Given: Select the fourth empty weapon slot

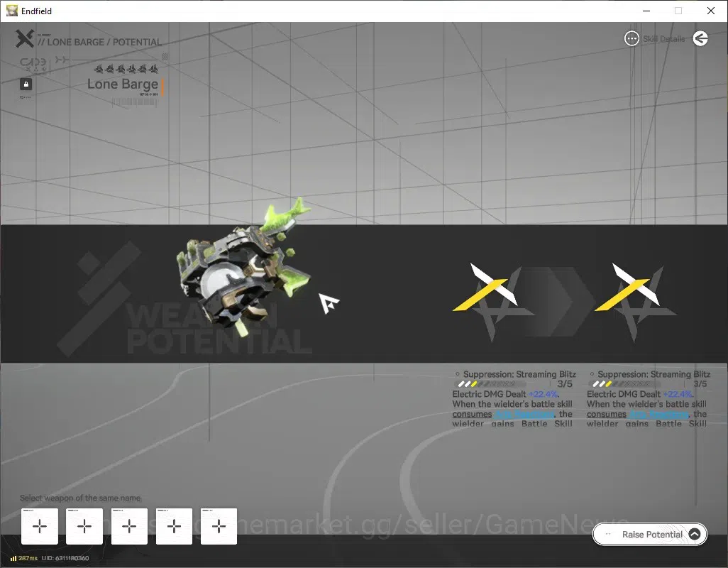Looking at the screenshot, I should click(174, 526).
